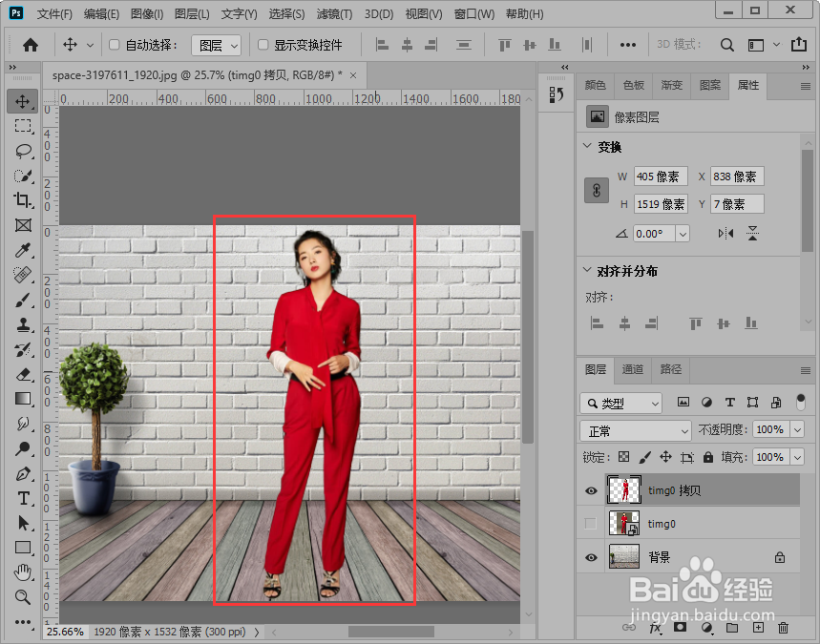
Task: Select the Gradient tool
Action: click(23, 399)
